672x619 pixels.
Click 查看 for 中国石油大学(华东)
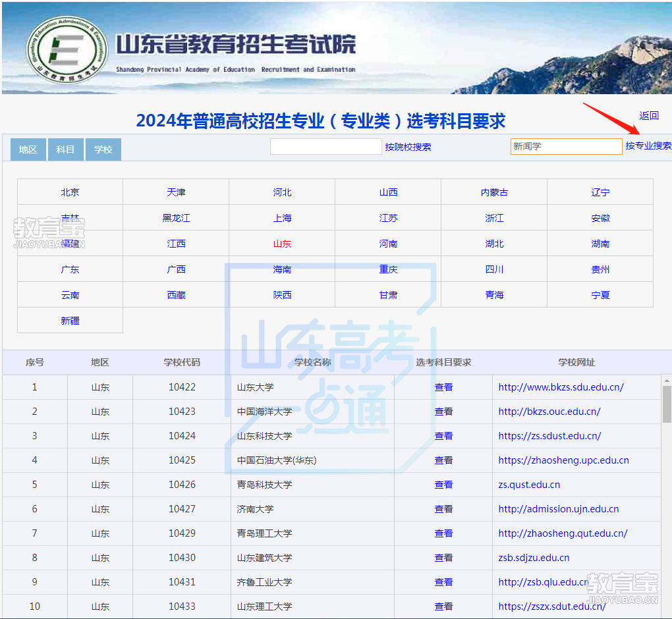point(443,460)
